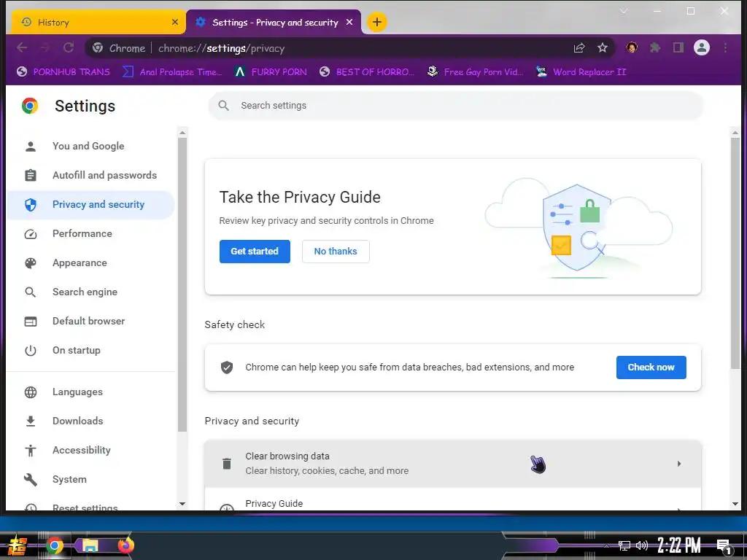Image resolution: width=747 pixels, height=560 pixels.
Task: Open the new tab plus button
Action: point(377,22)
